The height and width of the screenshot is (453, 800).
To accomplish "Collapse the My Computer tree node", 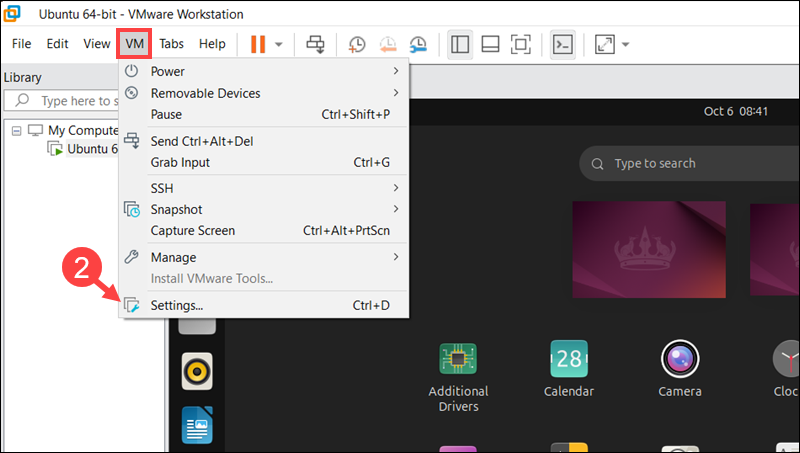I will [17, 130].
